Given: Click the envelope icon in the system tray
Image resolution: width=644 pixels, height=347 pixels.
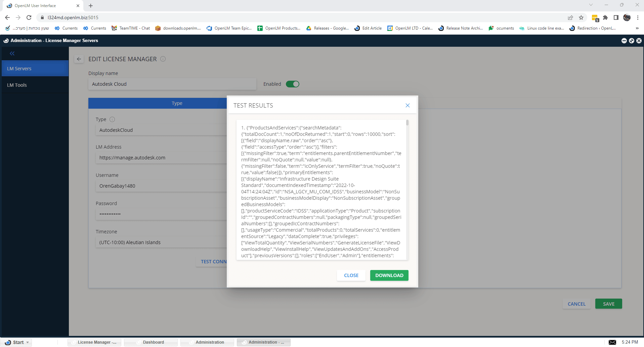Looking at the screenshot, I should [613, 342].
